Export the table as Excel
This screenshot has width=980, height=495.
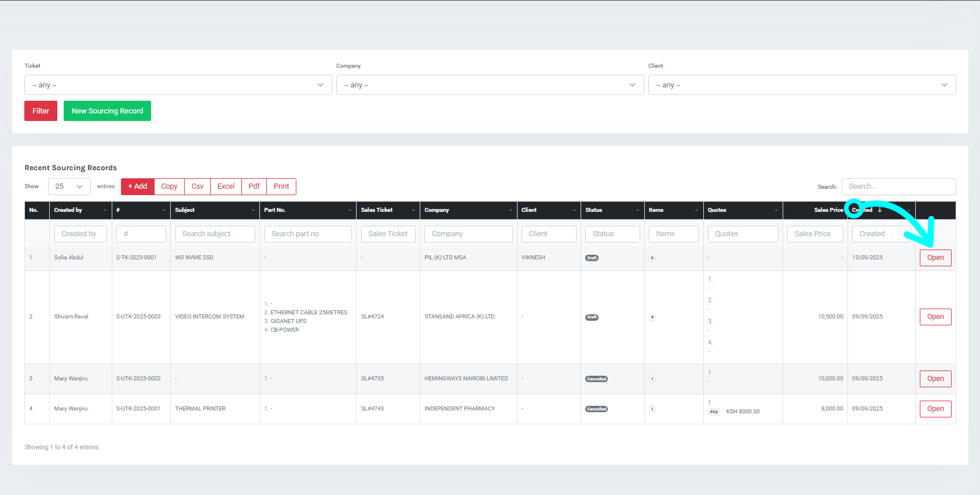tap(226, 186)
